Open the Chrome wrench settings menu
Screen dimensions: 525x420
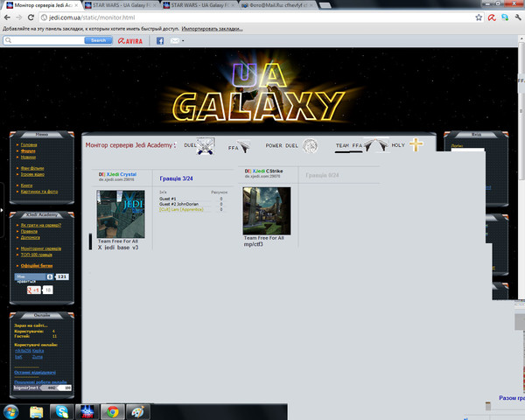click(518, 17)
